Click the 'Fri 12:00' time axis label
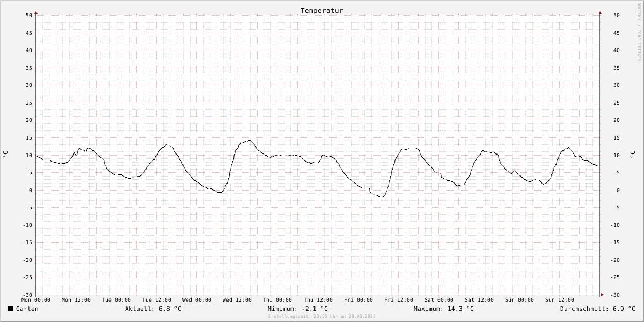The height and width of the screenshot is (322, 644). click(399, 300)
